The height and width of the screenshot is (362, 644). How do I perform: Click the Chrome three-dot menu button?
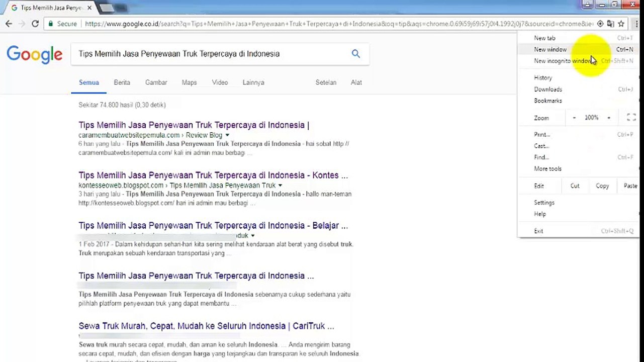tap(636, 24)
